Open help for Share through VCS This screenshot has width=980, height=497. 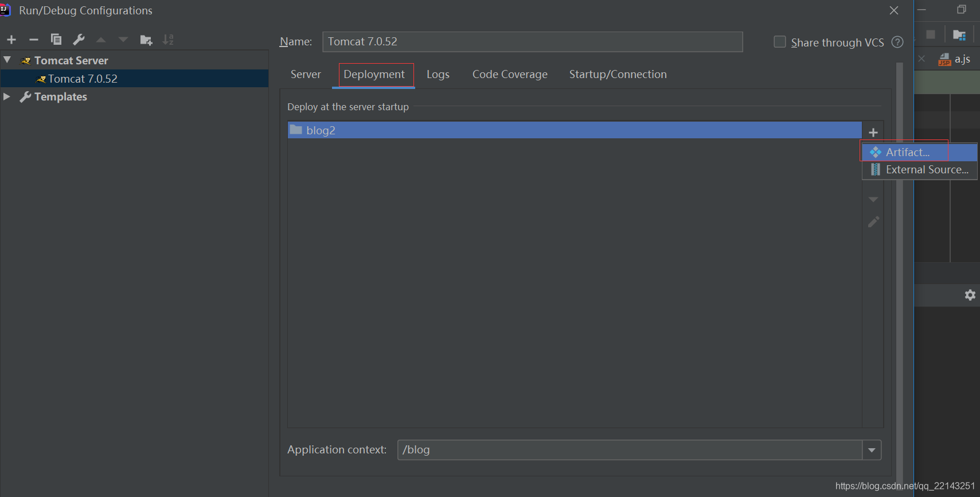(897, 42)
